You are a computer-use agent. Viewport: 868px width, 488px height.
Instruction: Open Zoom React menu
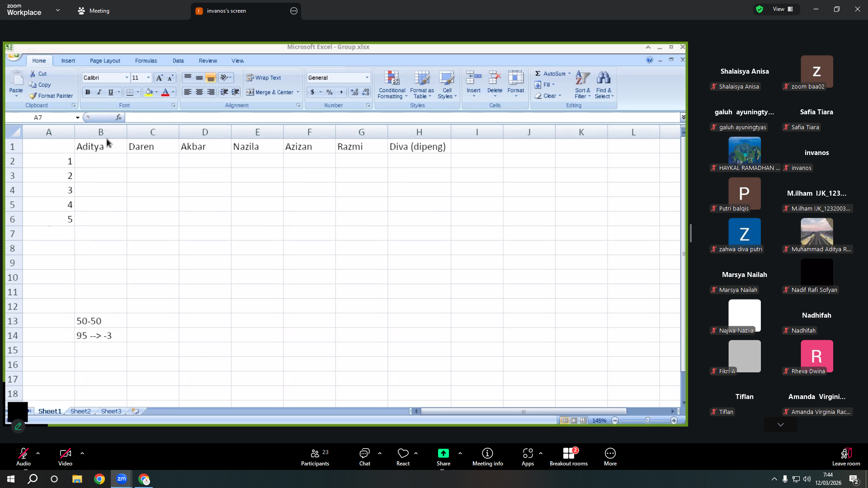click(403, 457)
